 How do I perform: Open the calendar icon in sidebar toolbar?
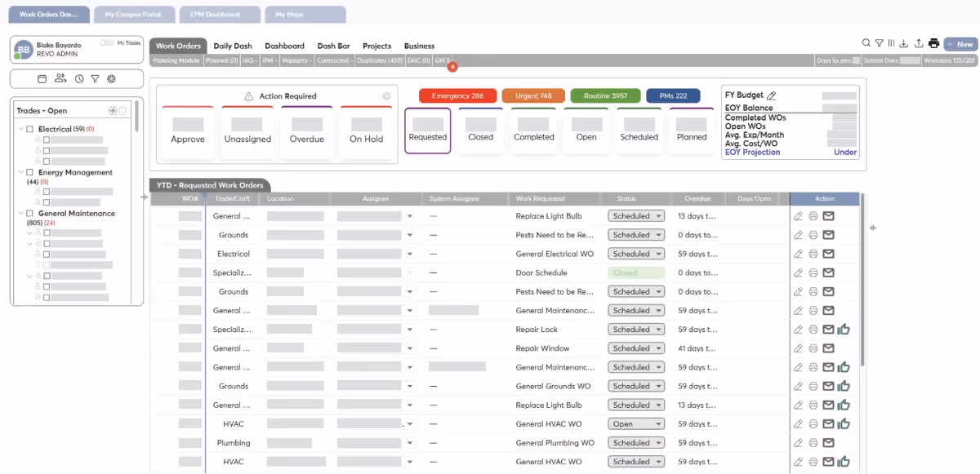(42, 78)
